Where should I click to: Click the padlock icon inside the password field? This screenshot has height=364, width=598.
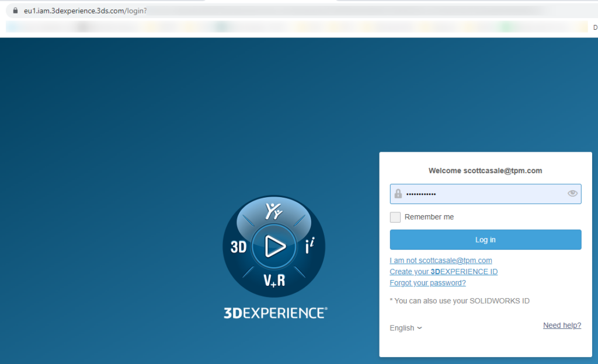[397, 194]
